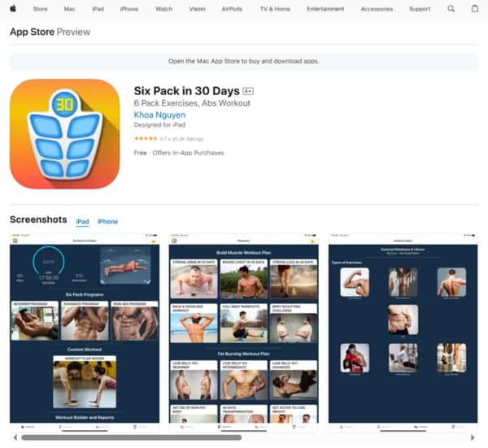Open the iPhone navigation menu item
The height and width of the screenshot is (448, 488).
coord(129,9)
